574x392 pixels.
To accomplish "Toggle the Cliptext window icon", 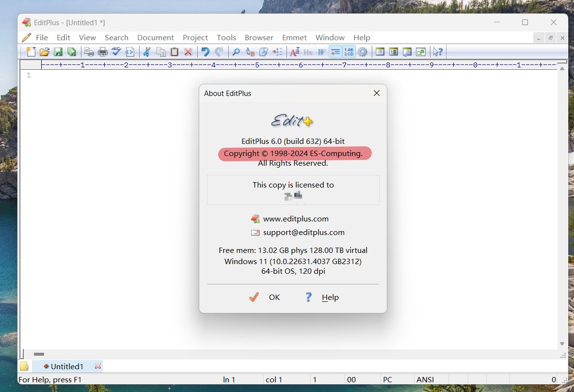I will [380, 52].
